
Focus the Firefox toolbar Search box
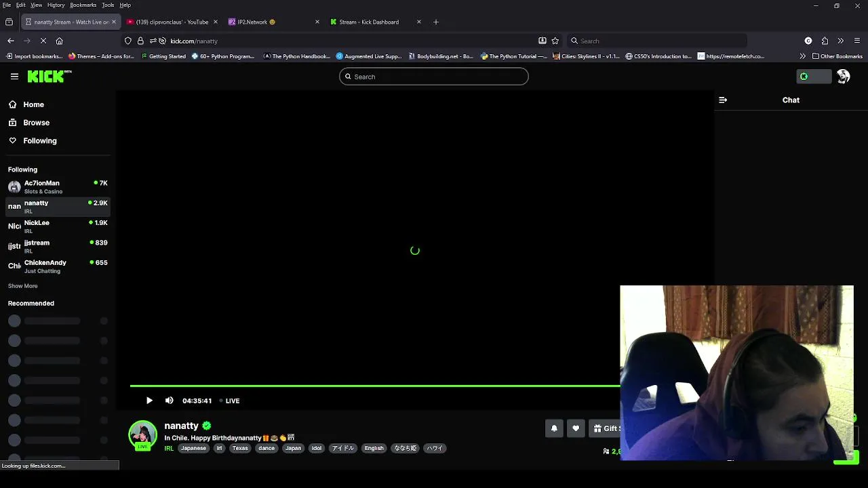point(656,41)
